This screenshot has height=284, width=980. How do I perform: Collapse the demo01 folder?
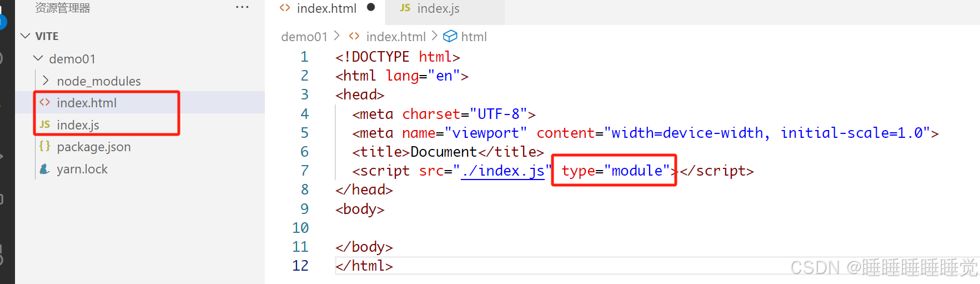click(x=38, y=58)
